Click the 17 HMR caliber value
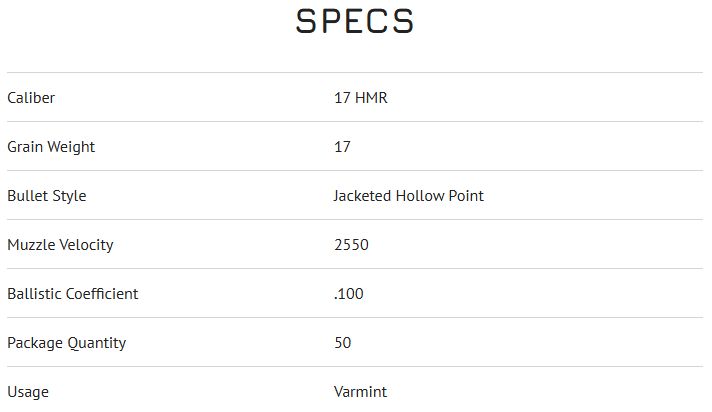This screenshot has width=712, height=412. [360, 98]
